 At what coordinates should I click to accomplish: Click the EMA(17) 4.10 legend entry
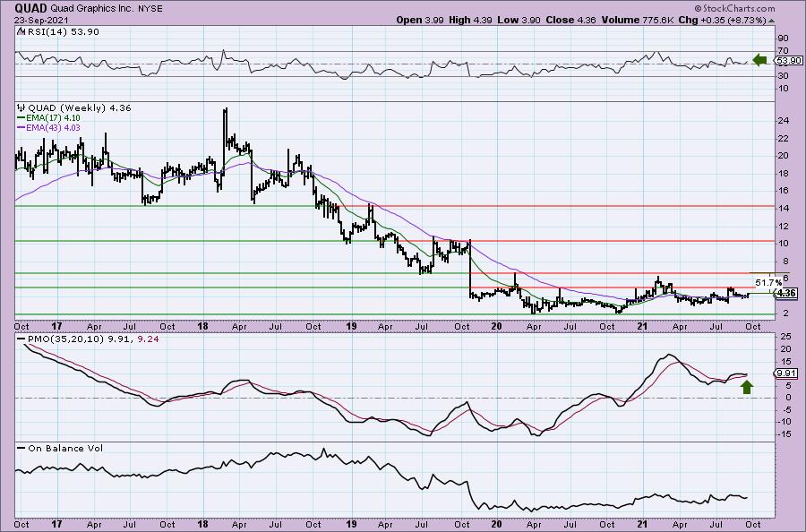click(53, 117)
